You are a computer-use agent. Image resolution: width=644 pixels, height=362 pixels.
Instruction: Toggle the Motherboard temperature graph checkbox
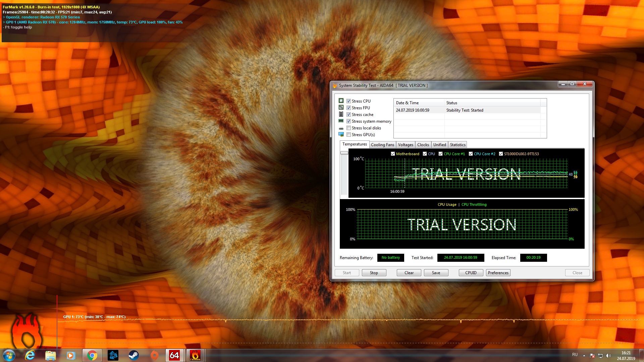tap(393, 154)
